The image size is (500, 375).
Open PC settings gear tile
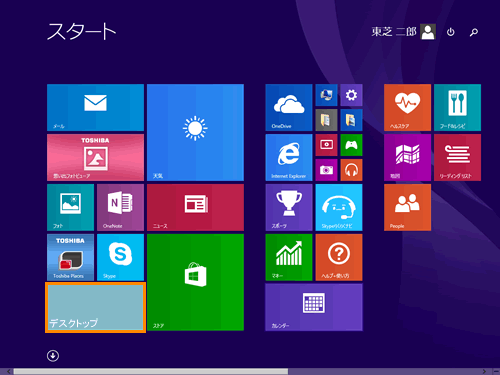pos(351,95)
